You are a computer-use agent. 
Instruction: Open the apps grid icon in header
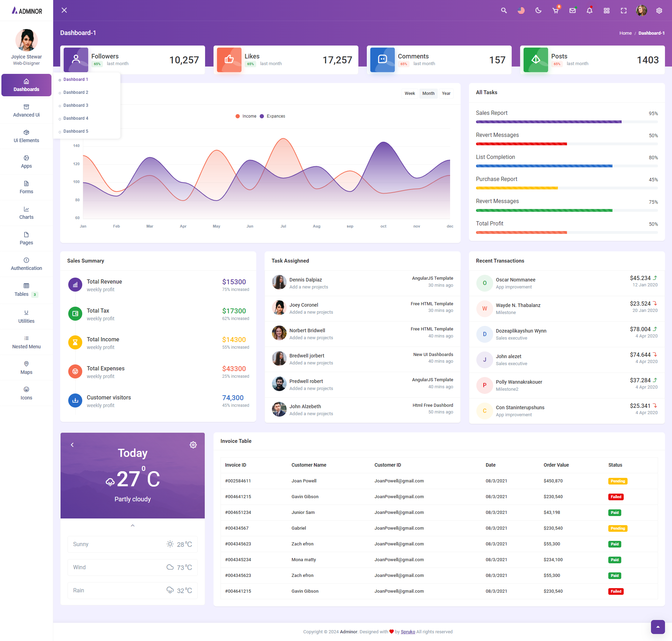tap(607, 11)
